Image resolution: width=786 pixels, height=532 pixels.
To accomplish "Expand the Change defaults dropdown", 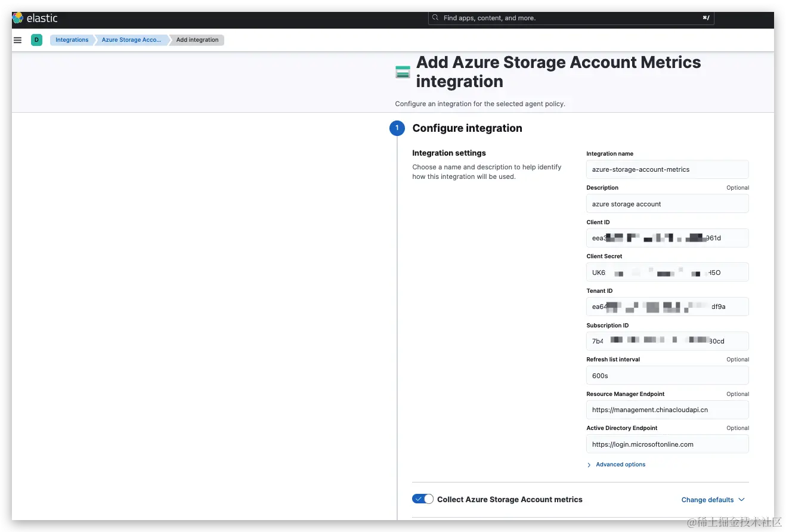I will click(713, 500).
